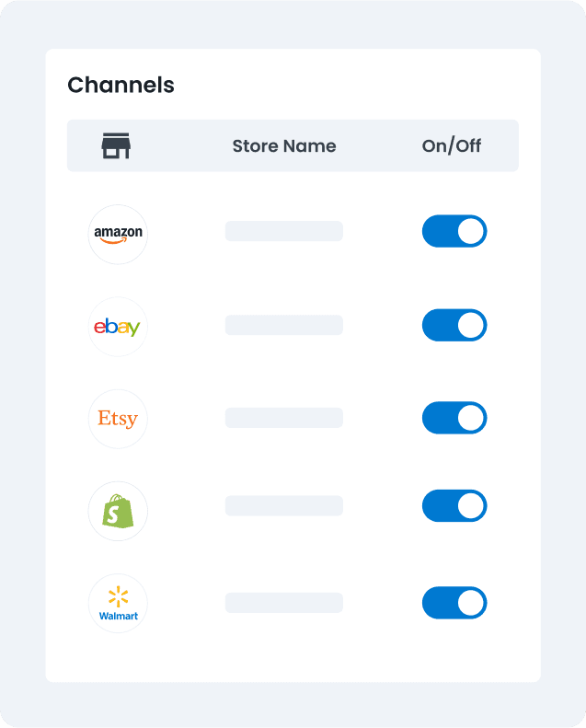This screenshot has width=586, height=728.
Task: Toggle the Shopify channel off
Action: coord(454,506)
